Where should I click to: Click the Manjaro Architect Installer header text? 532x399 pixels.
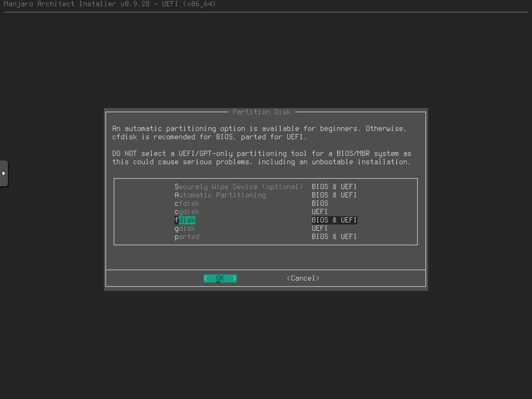(x=110, y=4)
